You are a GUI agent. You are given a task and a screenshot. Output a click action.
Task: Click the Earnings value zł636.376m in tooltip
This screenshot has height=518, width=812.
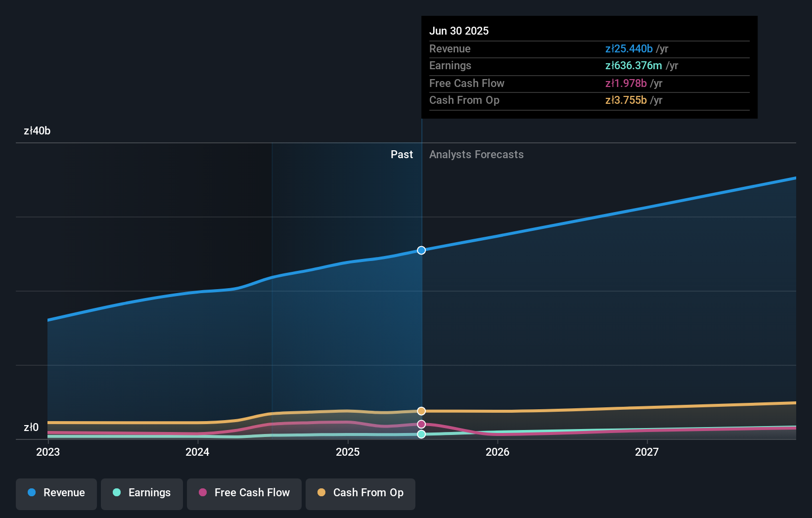tap(633, 65)
